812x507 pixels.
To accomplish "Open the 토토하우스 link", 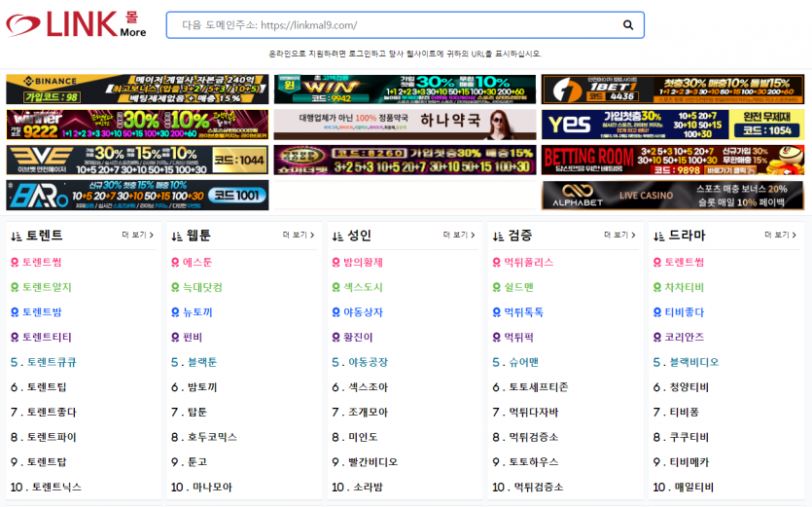I will click(534, 462).
